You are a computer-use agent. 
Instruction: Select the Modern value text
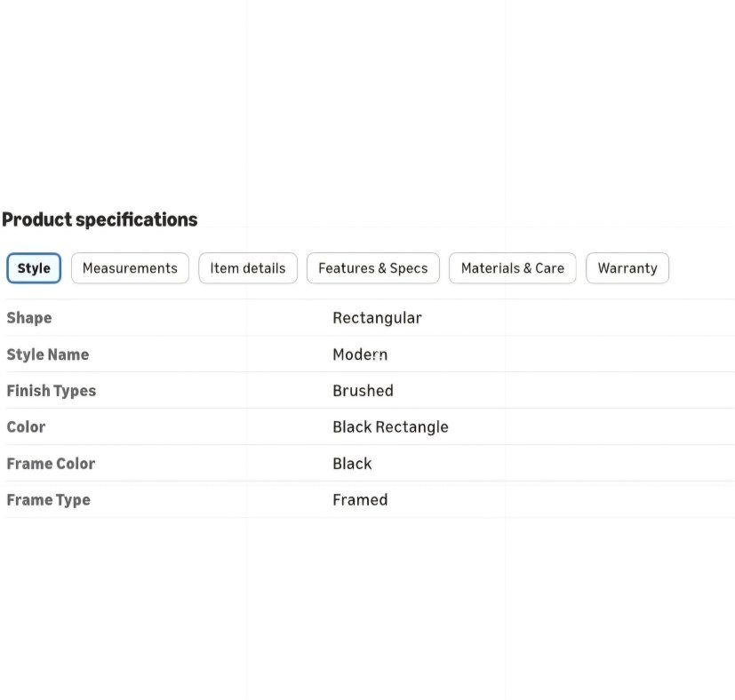tap(360, 354)
